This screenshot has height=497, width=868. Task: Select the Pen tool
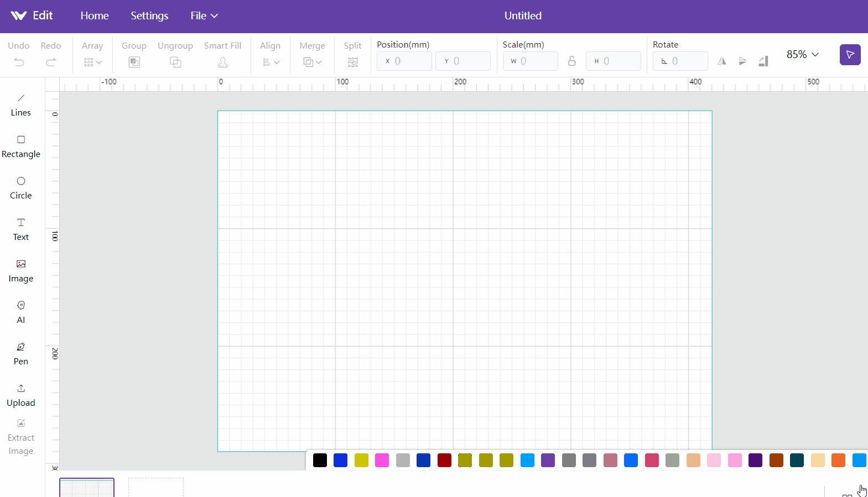pos(21,354)
